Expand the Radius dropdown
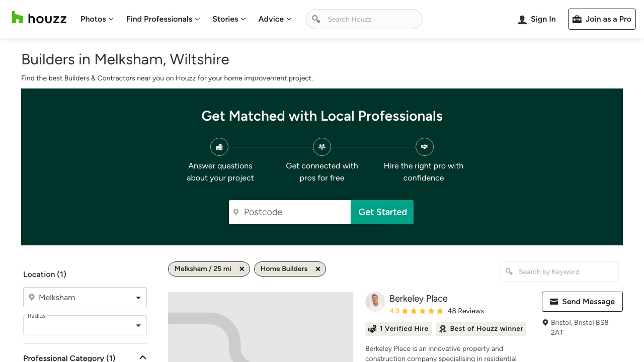 click(x=138, y=325)
